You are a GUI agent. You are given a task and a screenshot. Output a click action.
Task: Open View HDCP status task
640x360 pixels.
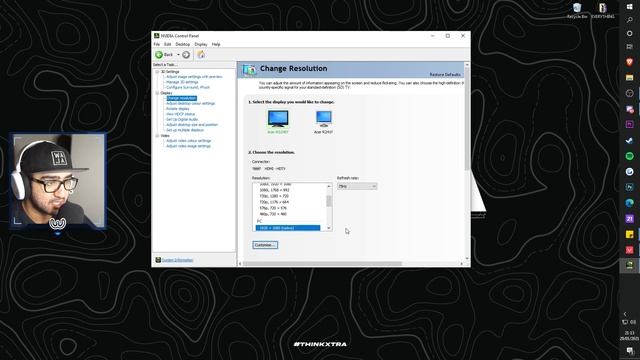[x=180, y=114]
